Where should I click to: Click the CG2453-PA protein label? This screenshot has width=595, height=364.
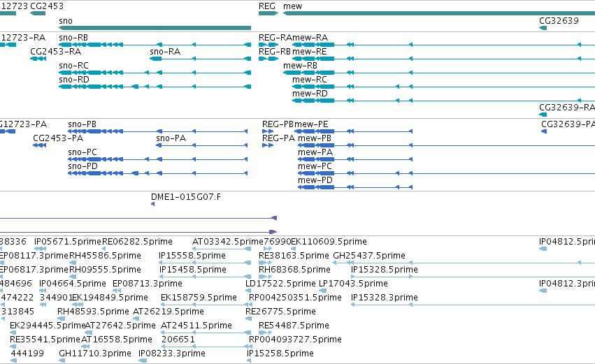(58, 138)
